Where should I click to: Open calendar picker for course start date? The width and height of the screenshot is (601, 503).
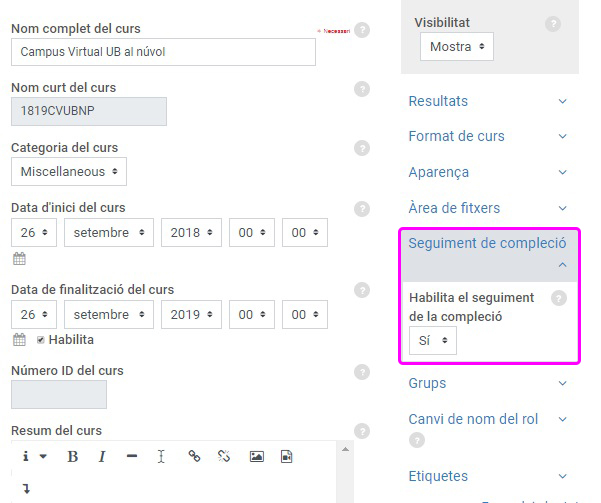coord(19,259)
